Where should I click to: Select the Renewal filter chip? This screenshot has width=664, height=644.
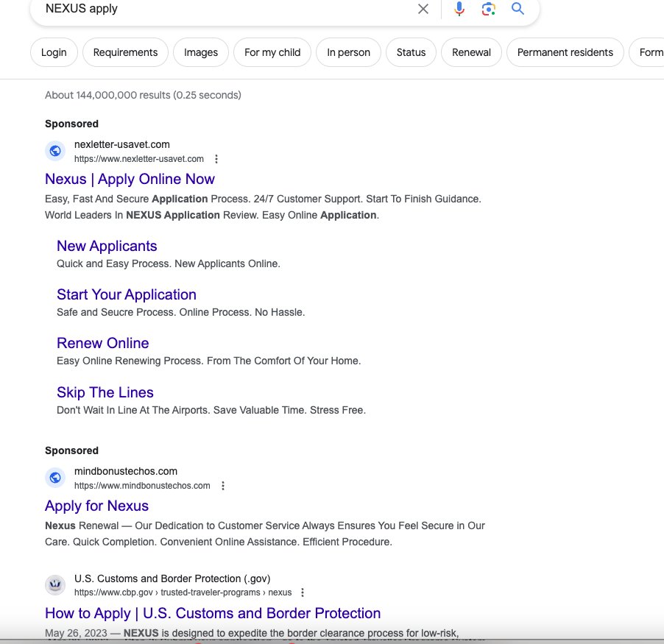[471, 52]
